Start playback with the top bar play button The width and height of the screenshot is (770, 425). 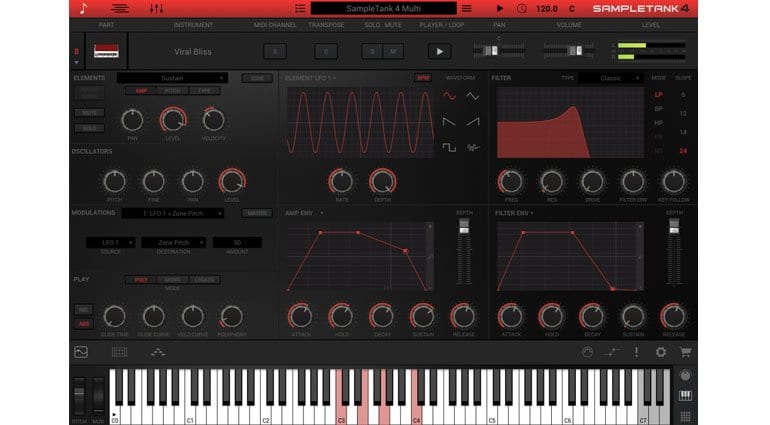coord(499,8)
